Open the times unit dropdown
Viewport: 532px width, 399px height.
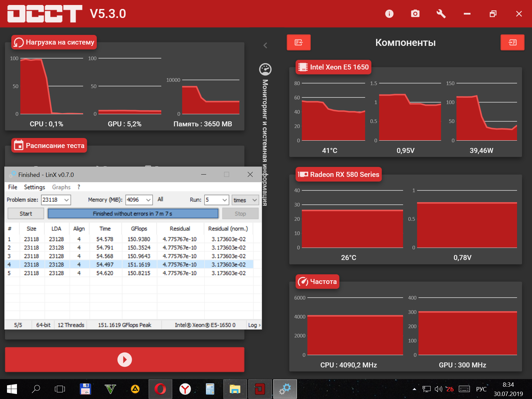[x=245, y=200]
